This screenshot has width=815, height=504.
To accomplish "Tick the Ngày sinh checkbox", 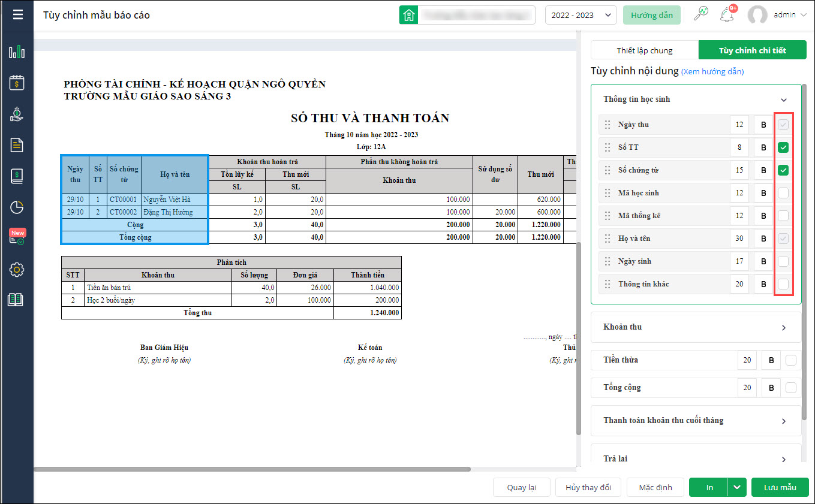I will [x=783, y=261].
